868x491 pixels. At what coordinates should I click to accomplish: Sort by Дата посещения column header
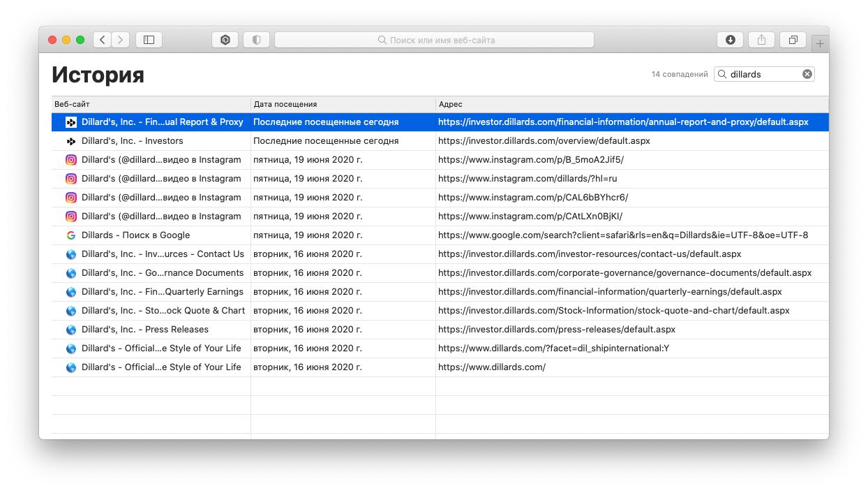coord(343,104)
